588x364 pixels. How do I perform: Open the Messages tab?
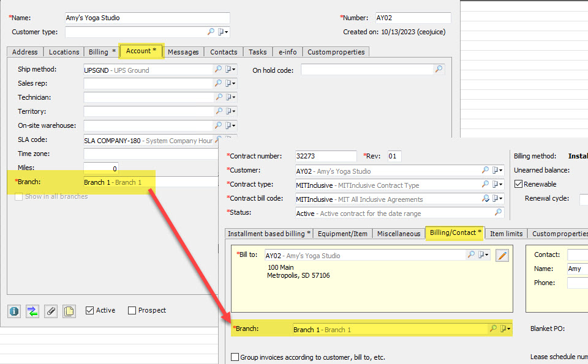click(x=183, y=52)
